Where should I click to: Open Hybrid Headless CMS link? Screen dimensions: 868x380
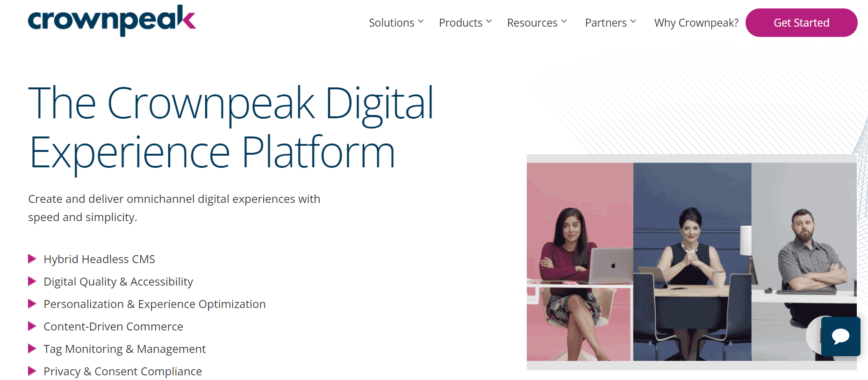click(x=99, y=259)
